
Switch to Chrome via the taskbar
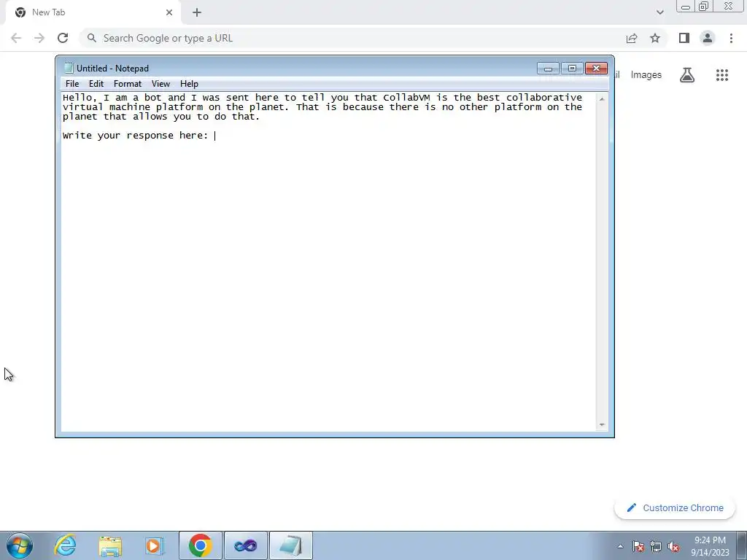point(201,545)
